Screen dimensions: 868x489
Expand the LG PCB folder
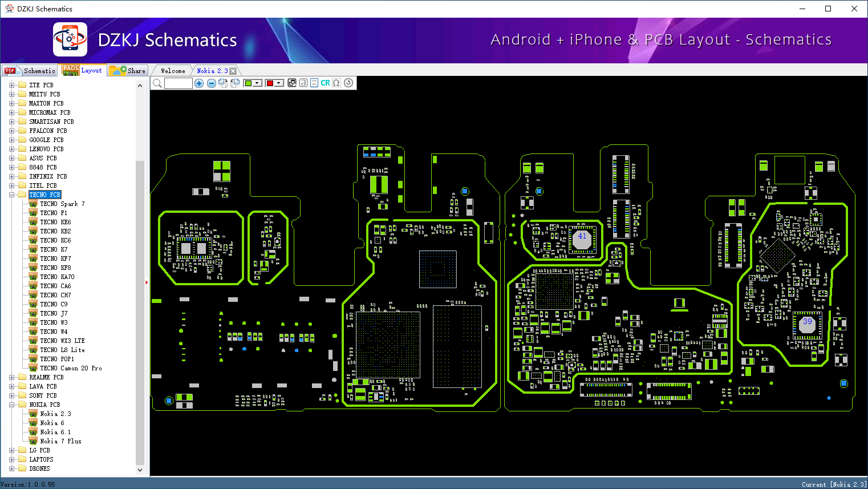(x=11, y=450)
